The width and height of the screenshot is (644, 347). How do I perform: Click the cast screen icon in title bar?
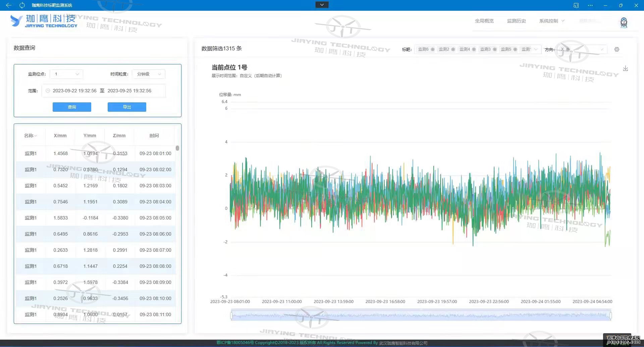[576, 5]
